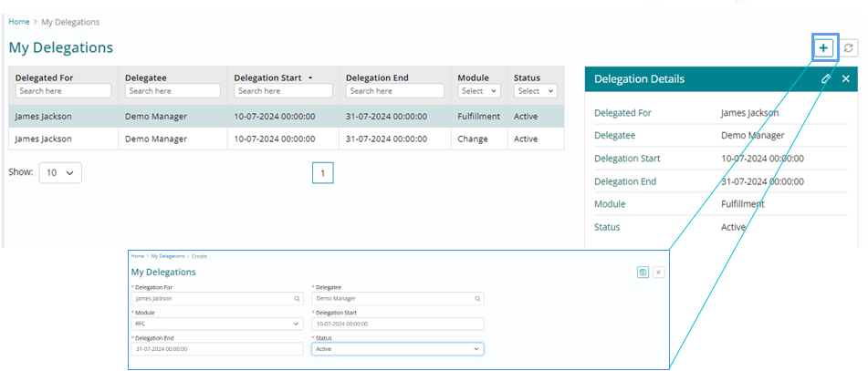Click the Delegated For column search box
The width and height of the screenshot is (868, 371).
click(64, 91)
